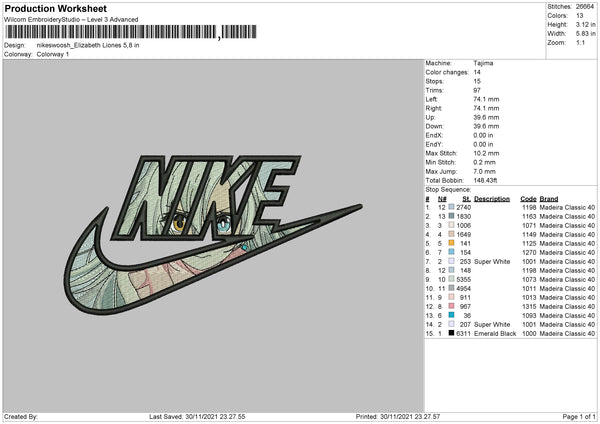Click the Stitches count in the top corner
The image size is (600, 424).
pos(585,7)
